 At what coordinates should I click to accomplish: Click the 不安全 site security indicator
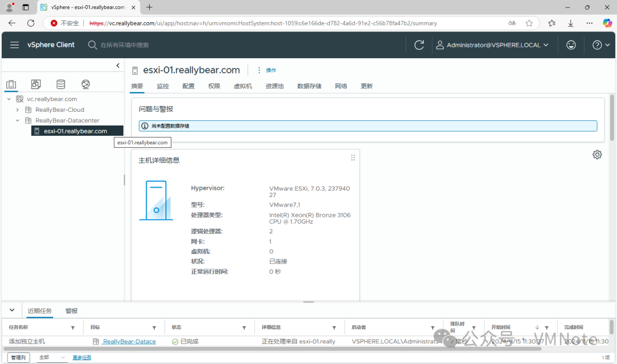(x=65, y=23)
